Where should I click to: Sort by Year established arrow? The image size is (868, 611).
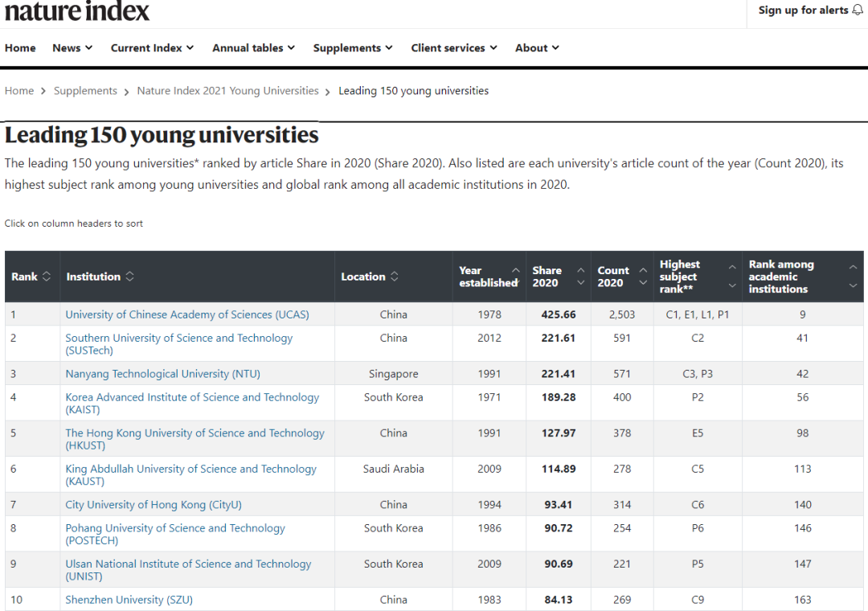click(x=516, y=270)
